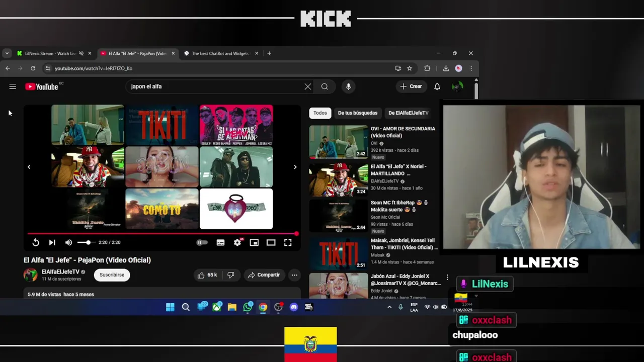
Task: Replay the video with the replay icon
Action: tap(36, 242)
